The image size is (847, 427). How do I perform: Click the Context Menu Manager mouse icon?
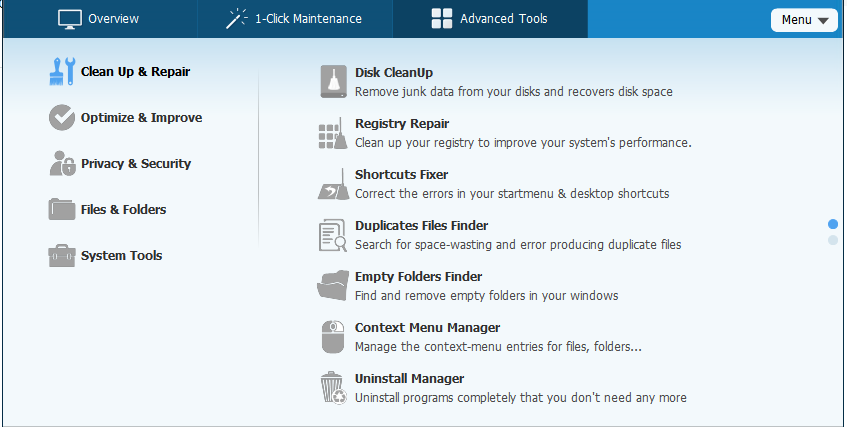[332, 337]
